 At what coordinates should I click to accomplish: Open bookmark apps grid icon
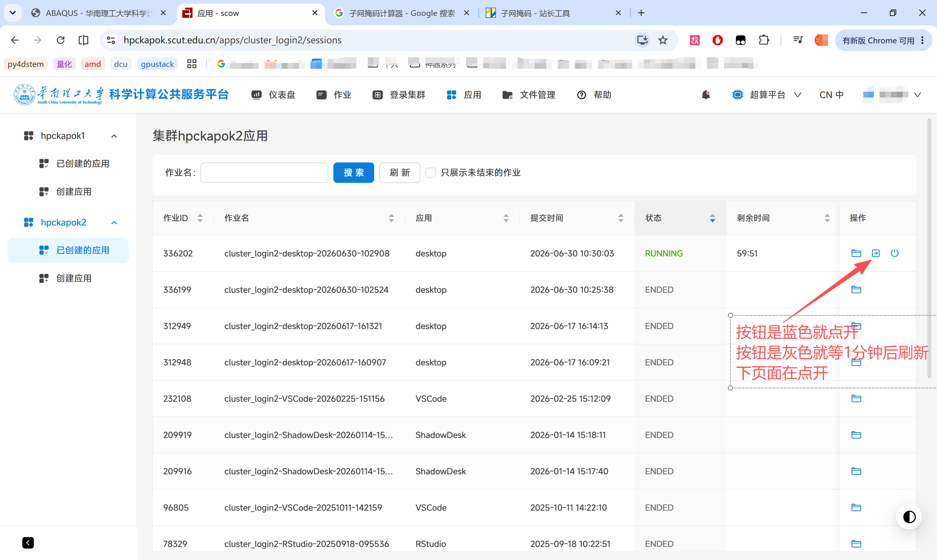192,64
